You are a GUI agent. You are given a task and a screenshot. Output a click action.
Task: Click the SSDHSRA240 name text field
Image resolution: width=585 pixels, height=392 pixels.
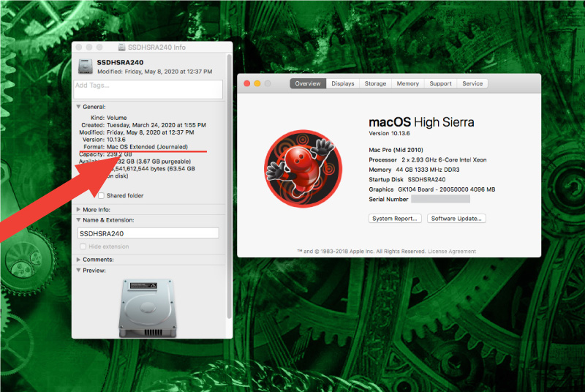148,233
